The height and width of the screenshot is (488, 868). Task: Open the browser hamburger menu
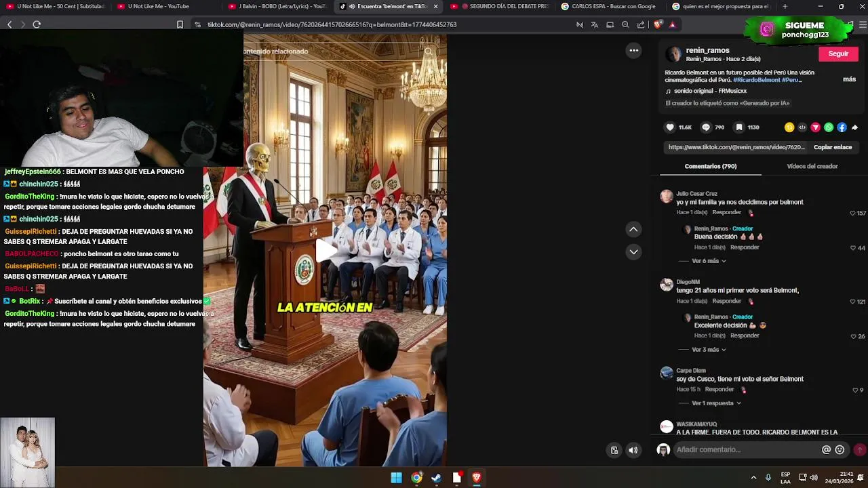(863, 24)
